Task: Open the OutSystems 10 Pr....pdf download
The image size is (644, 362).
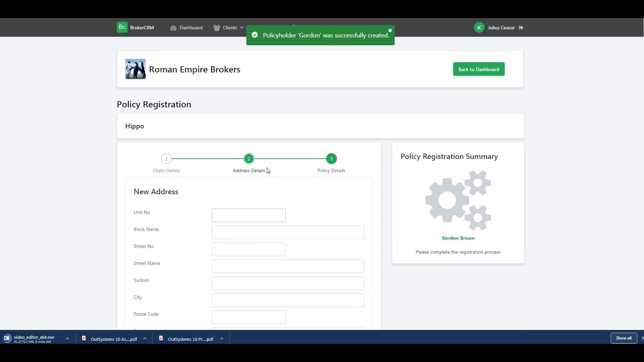Action: coord(191,339)
